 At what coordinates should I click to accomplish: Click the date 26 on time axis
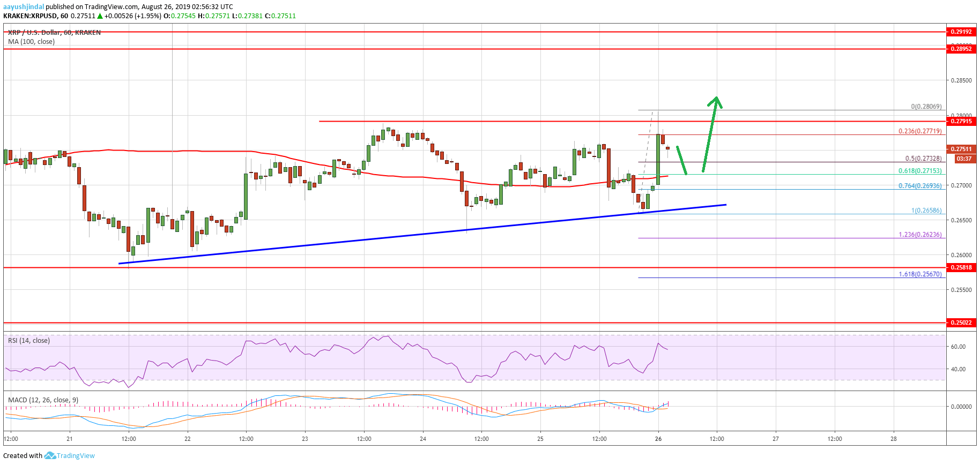pos(658,439)
